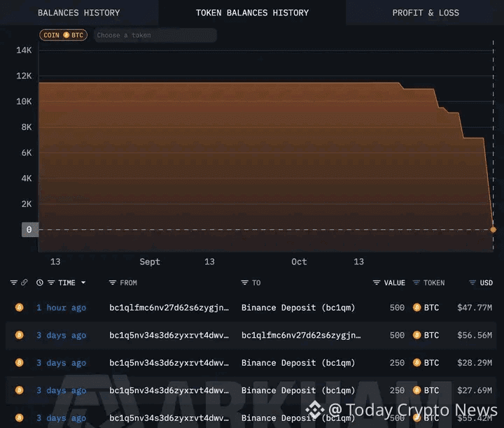Click Bitcoin icon in $28.29M row
504x428 pixels.
(x=20, y=363)
